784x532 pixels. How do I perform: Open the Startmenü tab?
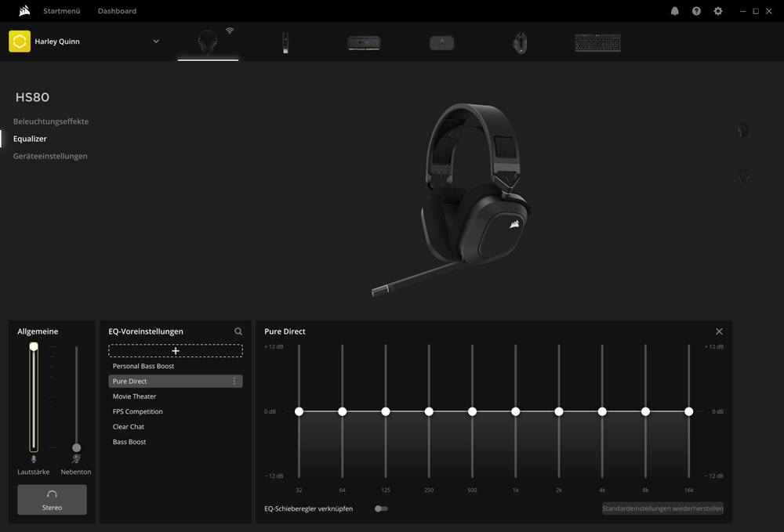point(61,11)
